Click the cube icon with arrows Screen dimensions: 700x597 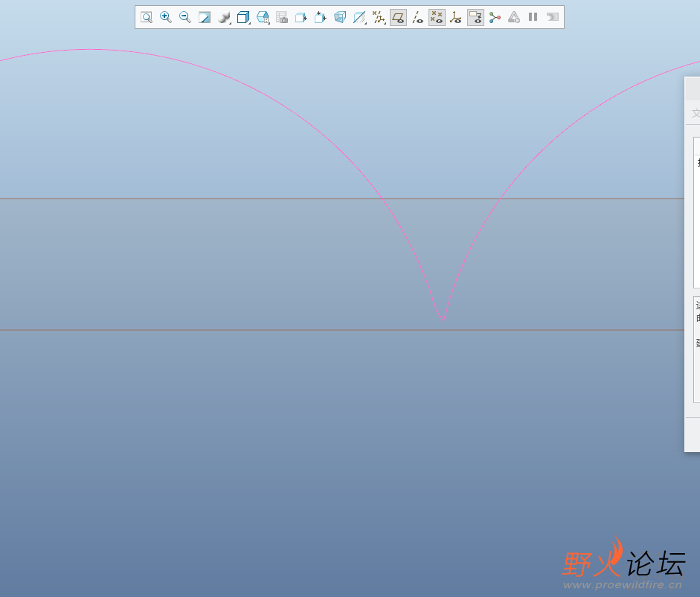point(320,17)
